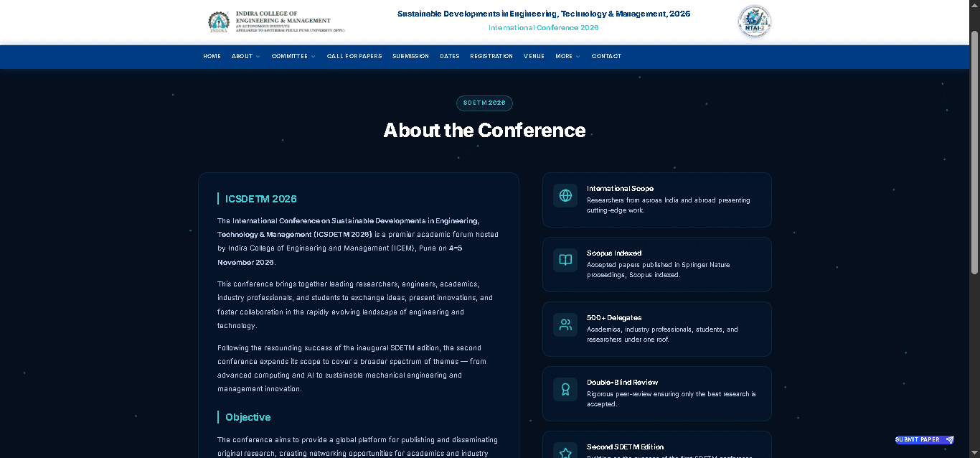The image size is (980, 458).
Task: Expand the Committee dropdown chevron
Action: pyautogui.click(x=313, y=57)
